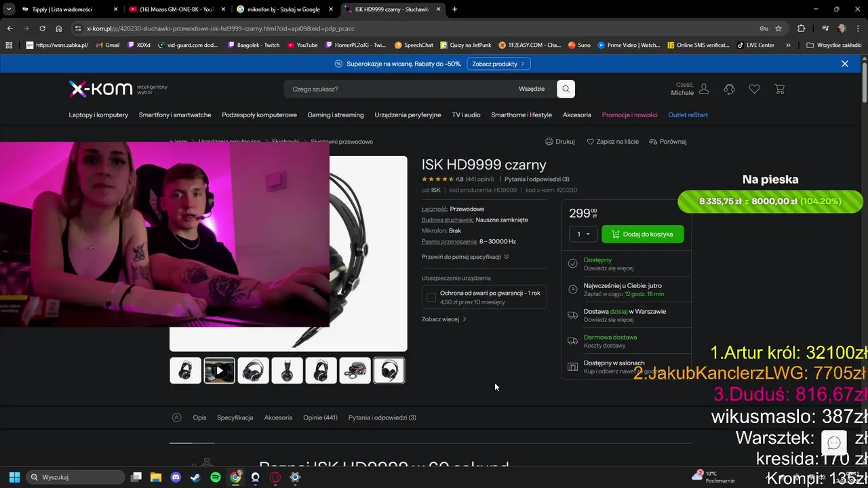
Task: Switch to the Specyfikacja section tab
Action: pos(235,418)
